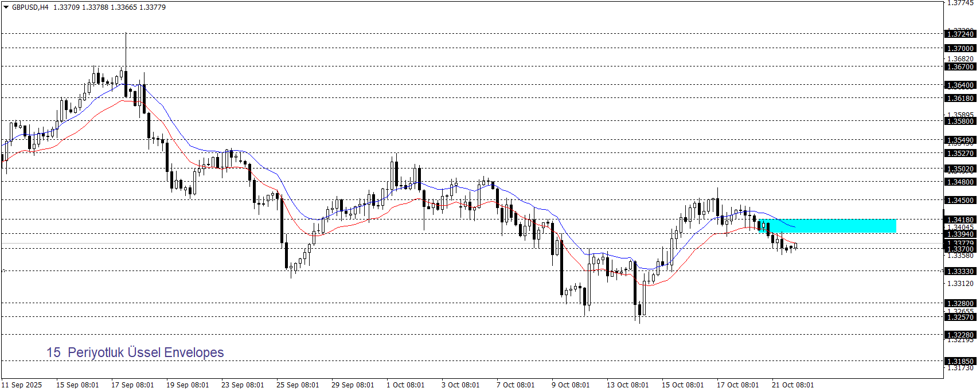
Task: Click the 1.35800 price level label
Action: pyautogui.click(x=960, y=121)
